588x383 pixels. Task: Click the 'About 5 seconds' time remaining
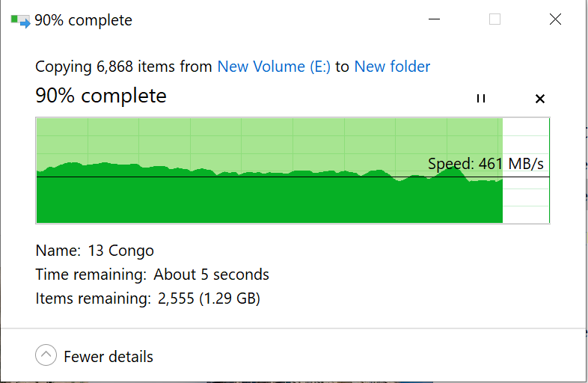(211, 275)
